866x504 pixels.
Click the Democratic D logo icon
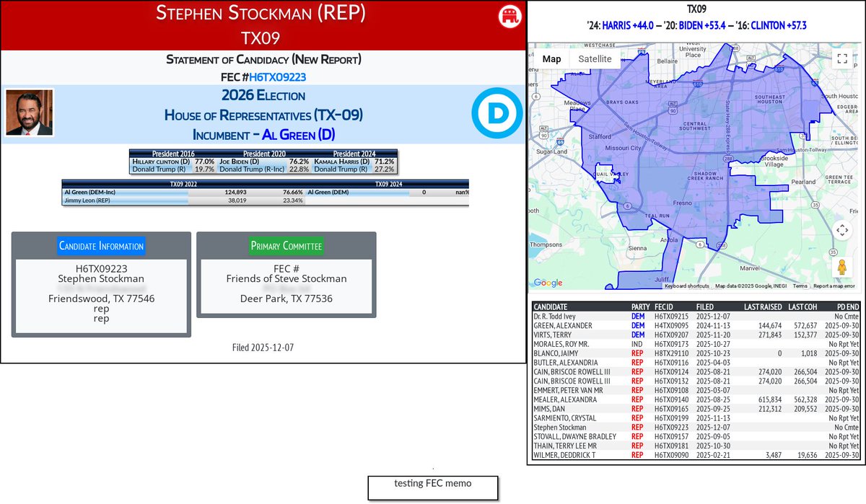point(497,113)
